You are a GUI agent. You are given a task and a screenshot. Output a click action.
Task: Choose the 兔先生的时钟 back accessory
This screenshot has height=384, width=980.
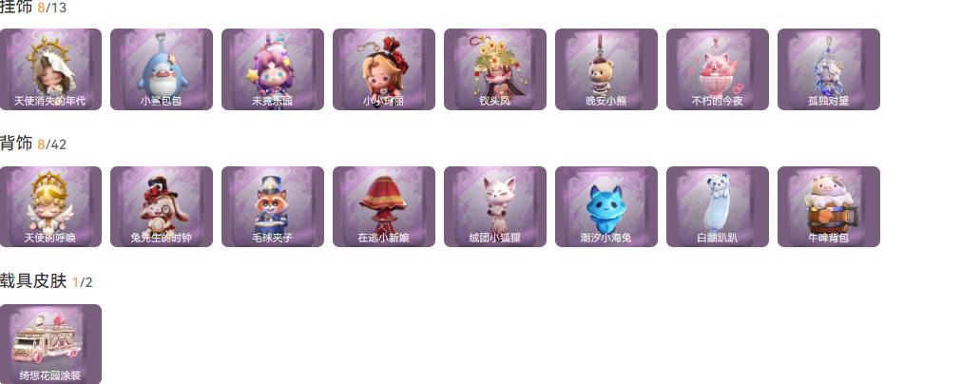tap(162, 207)
